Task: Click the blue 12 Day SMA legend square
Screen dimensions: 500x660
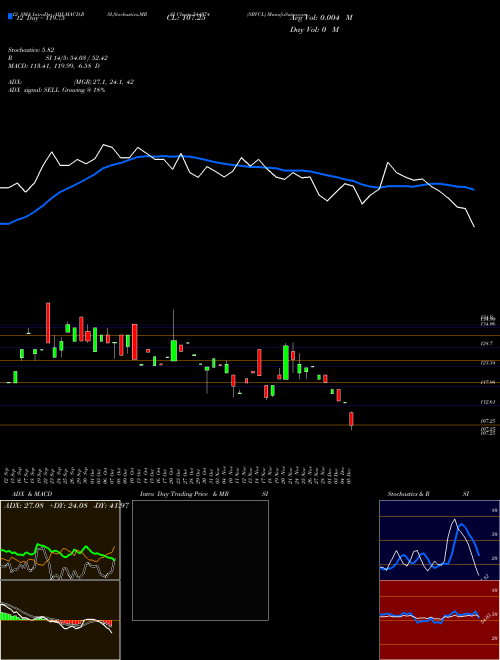Action: pos(10,16)
